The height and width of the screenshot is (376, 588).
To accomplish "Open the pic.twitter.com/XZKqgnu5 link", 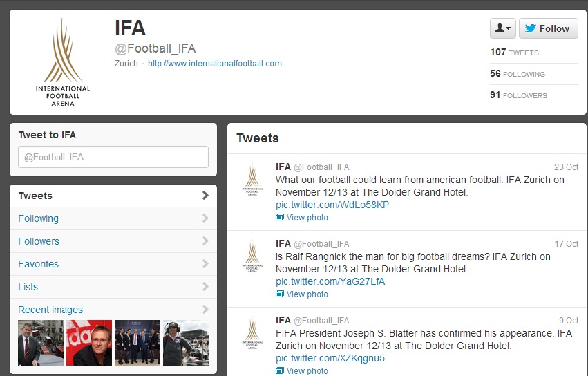I will 330,358.
